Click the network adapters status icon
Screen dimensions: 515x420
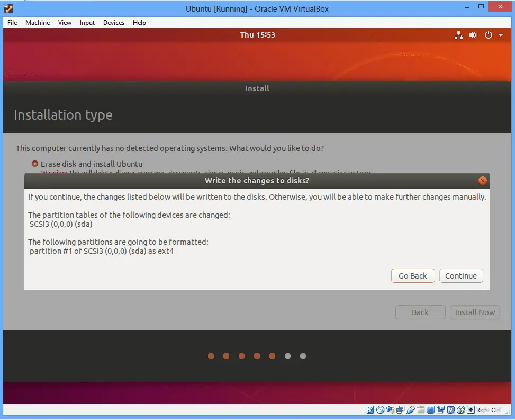click(400, 410)
